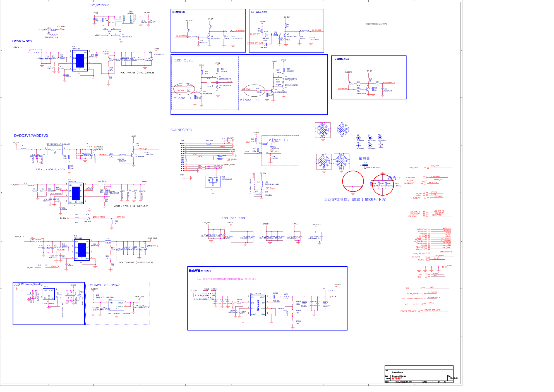Select the S2 mounting hole symbol
The image size is (554, 392).
pos(343,129)
